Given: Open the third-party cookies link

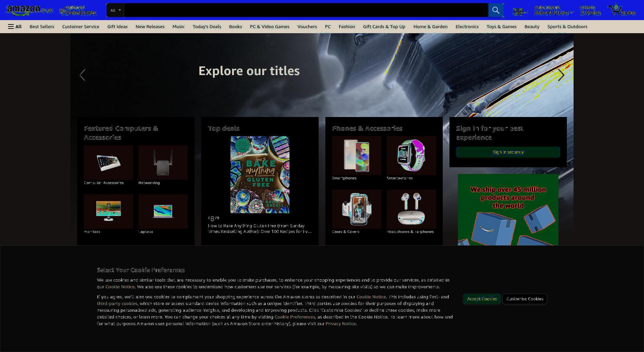Looking at the screenshot, I should [117, 304].
